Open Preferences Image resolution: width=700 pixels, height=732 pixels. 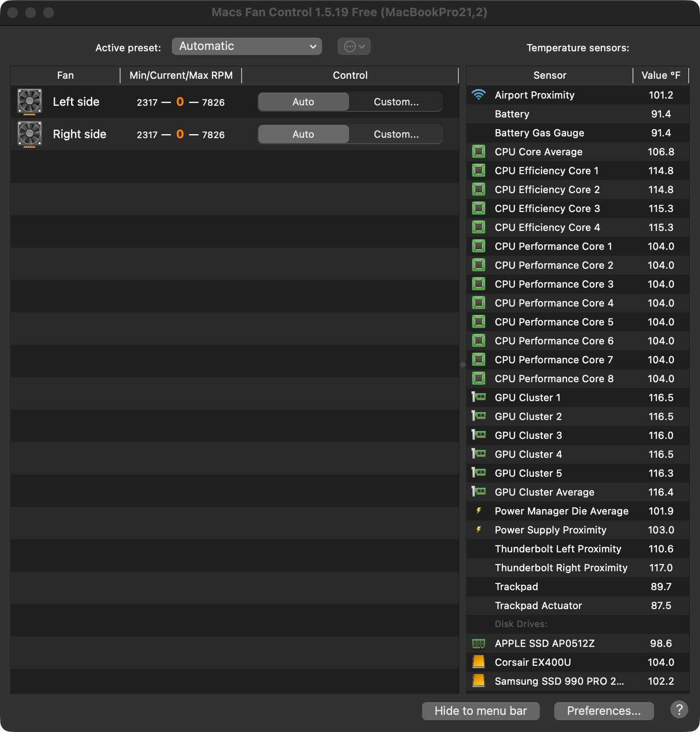click(x=604, y=711)
